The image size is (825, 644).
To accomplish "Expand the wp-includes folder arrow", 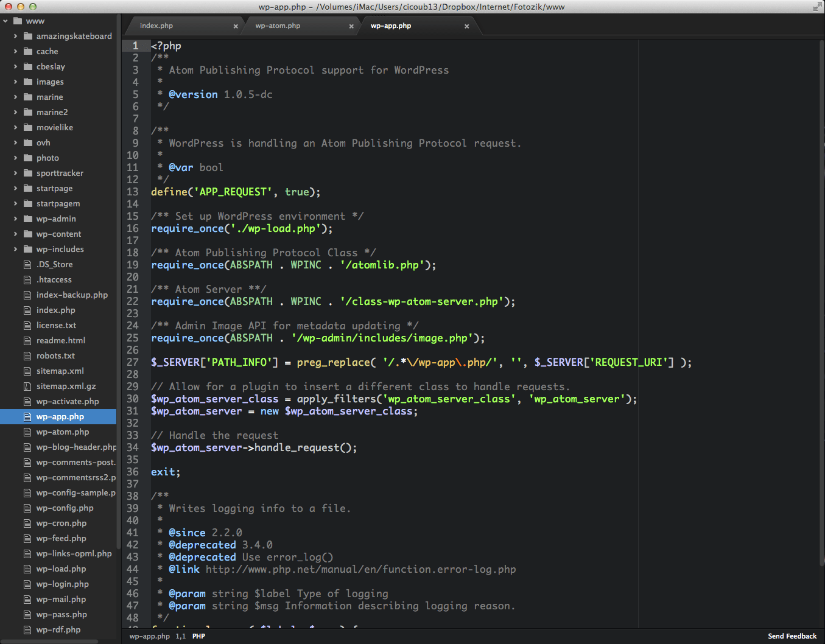I will tap(15, 249).
